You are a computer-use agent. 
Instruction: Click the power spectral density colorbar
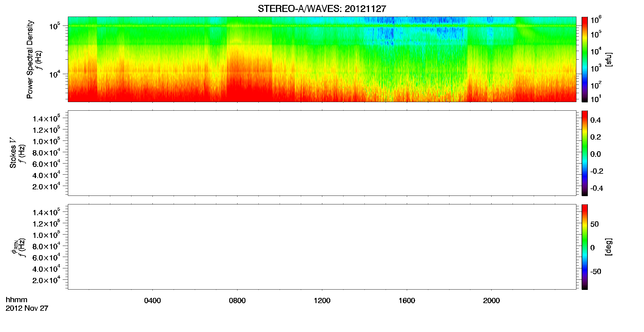coord(585,59)
